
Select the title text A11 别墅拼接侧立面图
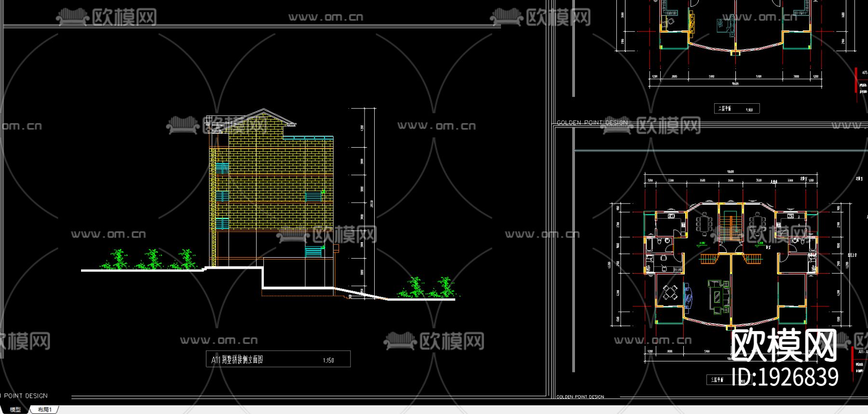(237, 359)
